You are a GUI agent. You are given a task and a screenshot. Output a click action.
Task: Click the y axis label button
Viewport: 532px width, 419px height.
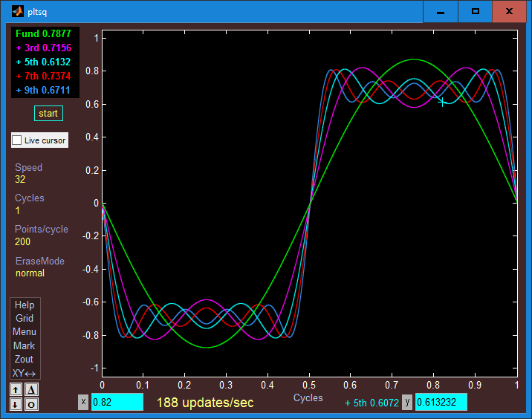[407, 402]
